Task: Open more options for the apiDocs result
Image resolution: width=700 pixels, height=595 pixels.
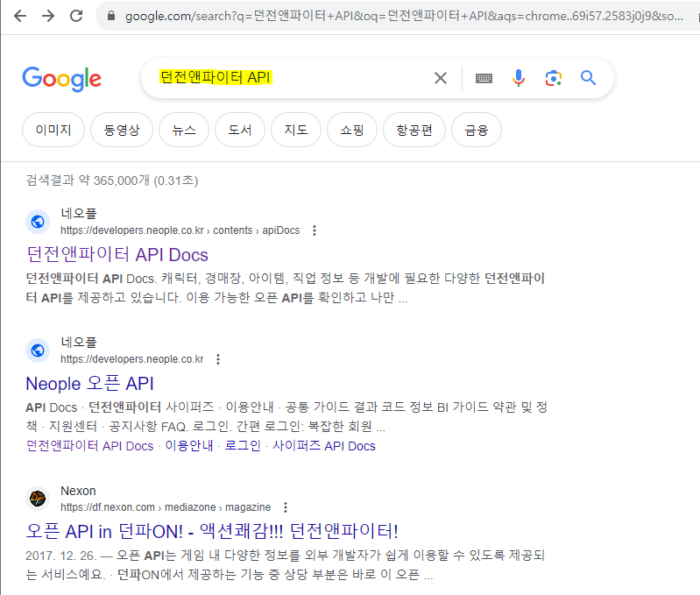Action: tap(315, 230)
